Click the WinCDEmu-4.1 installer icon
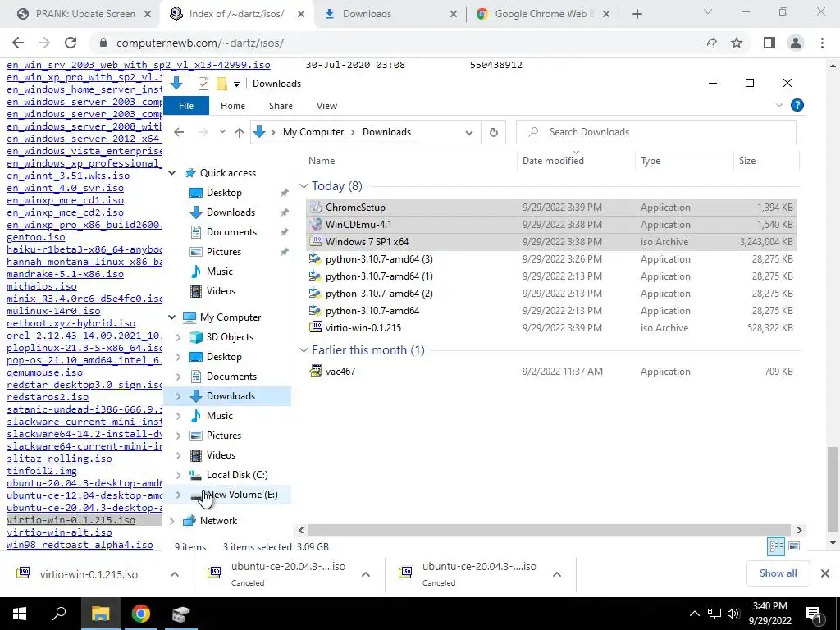 tap(316, 225)
